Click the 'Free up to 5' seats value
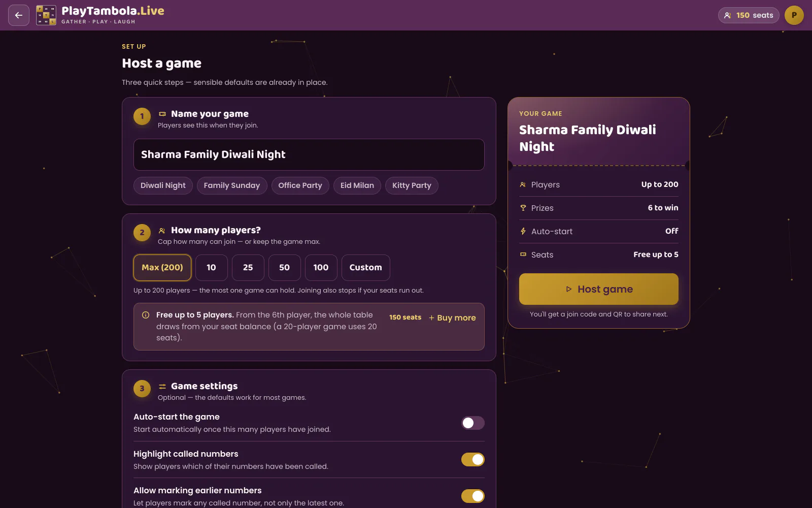This screenshot has height=508, width=812. tap(656, 255)
